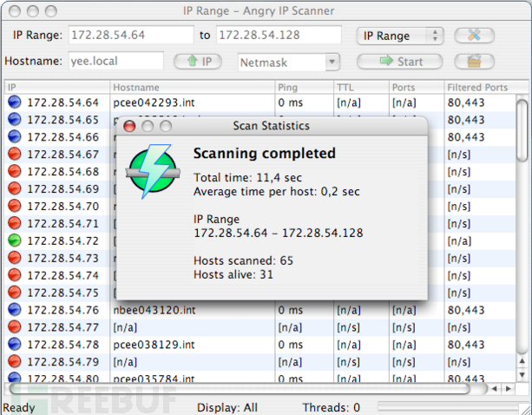Click the ending IP address field
Image resolution: width=532 pixels, height=415 pixels.
pos(279,36)
